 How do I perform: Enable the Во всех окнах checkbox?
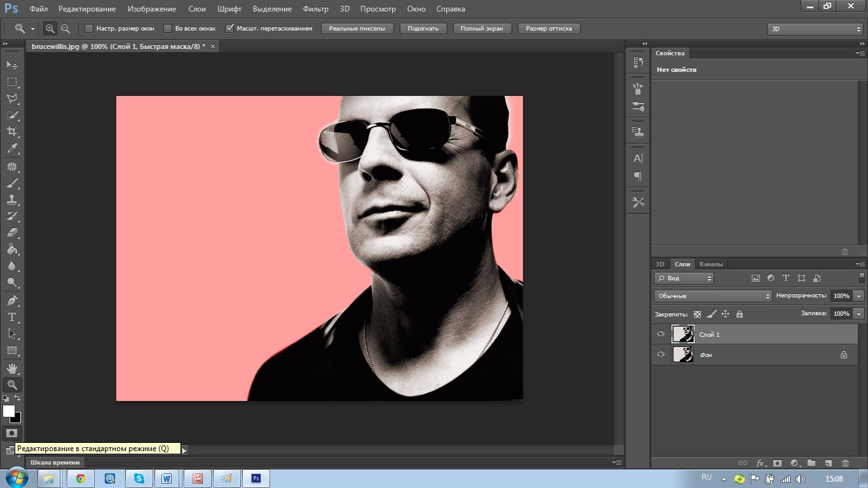[168, 29]
